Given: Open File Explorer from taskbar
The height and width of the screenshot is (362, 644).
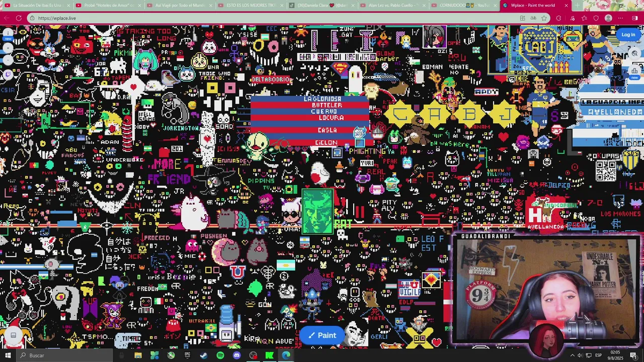Looking at the screenshot, I should click(x=138, y=355).
